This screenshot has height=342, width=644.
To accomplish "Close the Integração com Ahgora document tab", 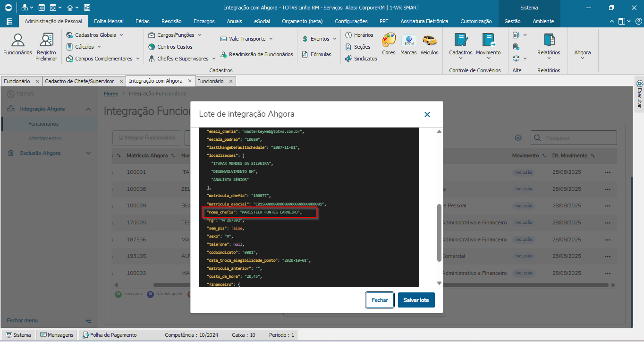I will coord(190,81).
